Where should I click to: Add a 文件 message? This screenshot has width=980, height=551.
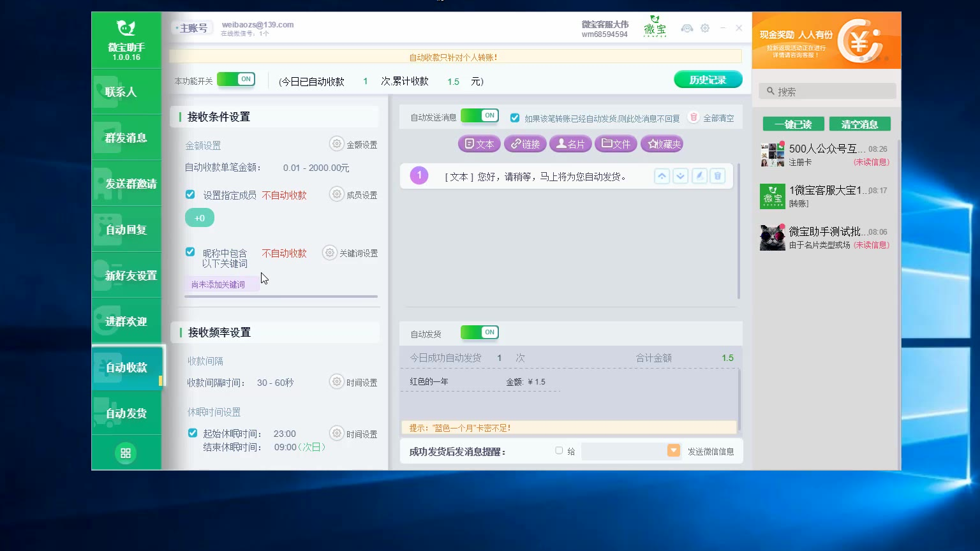(x=616, y=144)
